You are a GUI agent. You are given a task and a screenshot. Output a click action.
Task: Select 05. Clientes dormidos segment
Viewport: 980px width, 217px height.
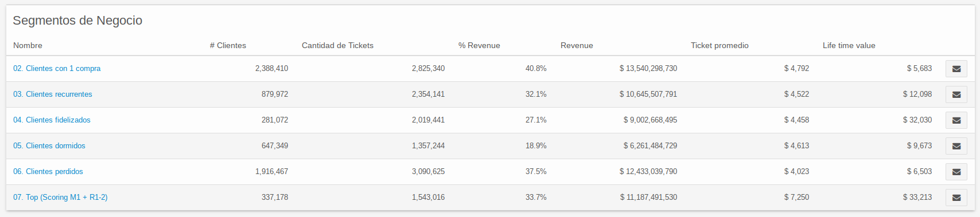tap(49, 145)
